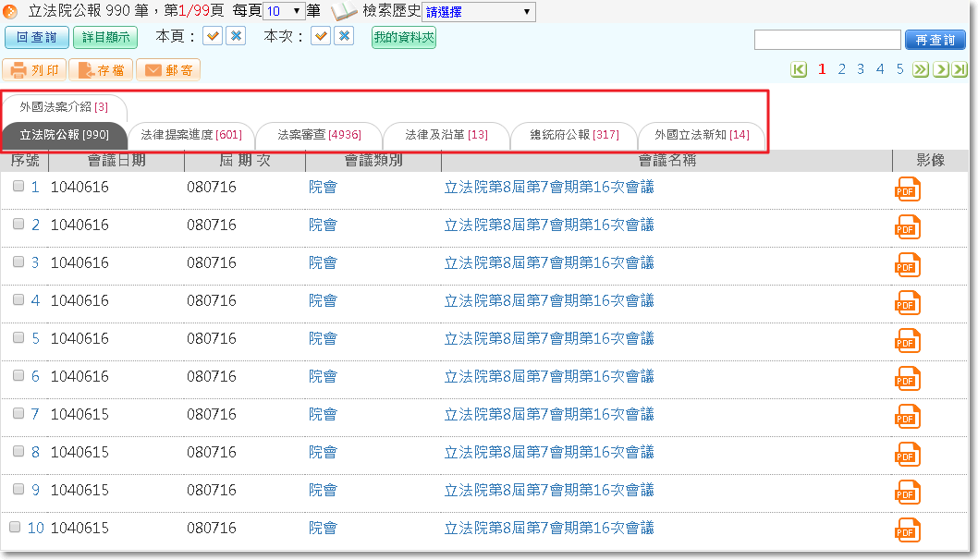Screen dimensions: 978x560
Task: Switch to the 法案審查 tab
Action: (x=319, y=135)
